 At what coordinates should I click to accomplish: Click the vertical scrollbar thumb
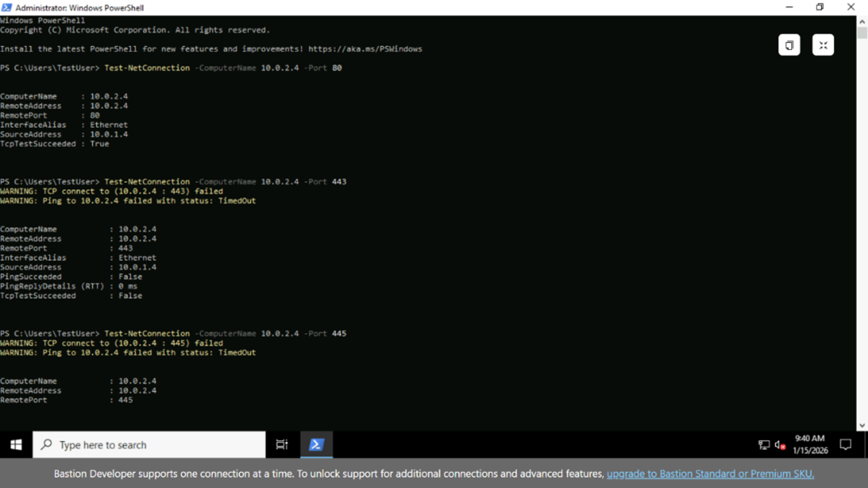coord(862,33)
